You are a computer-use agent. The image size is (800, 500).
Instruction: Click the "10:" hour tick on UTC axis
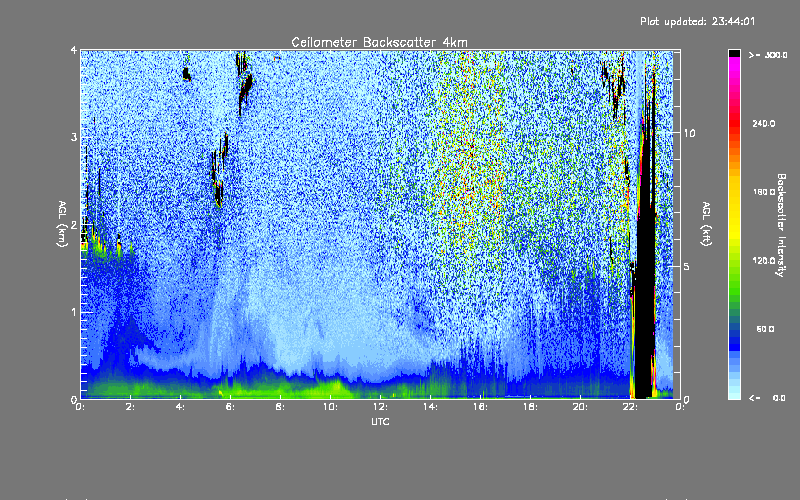coord(330,407)
